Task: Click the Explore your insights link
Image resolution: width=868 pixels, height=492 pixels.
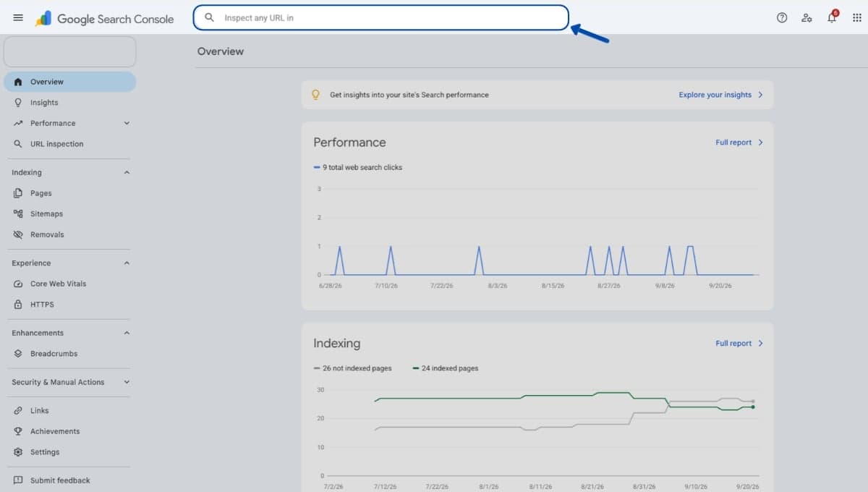Action: coord(720,95)
